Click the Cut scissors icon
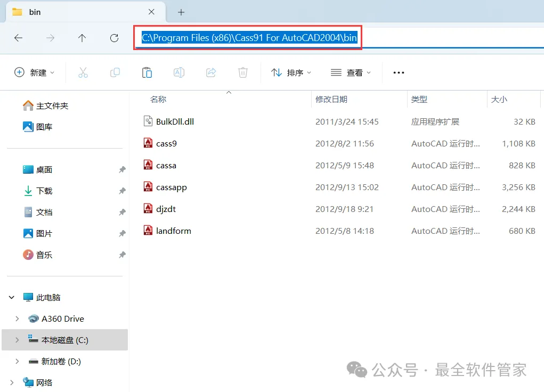Screen dimensions: 544x392 point(83,72)
